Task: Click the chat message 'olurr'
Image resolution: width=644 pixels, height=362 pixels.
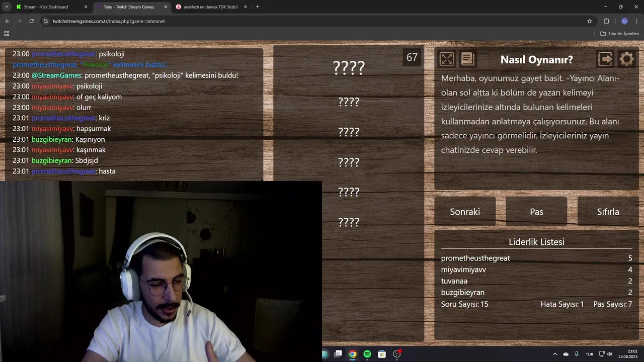Action: click(84, 108)
